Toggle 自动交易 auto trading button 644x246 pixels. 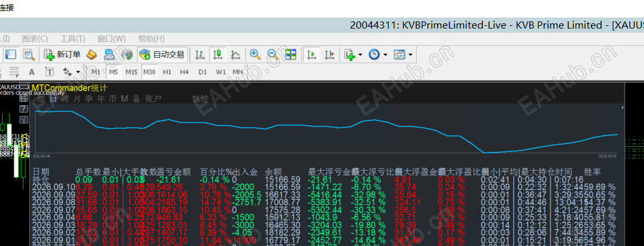[x=162, y=55]
